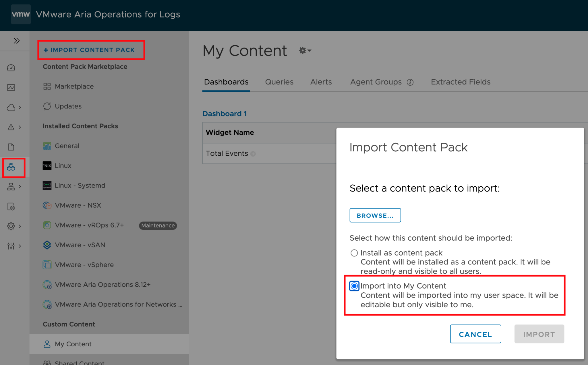588x365 pixels.
Task: Select the Import into My Content radio button
Action: [x=354, y=286]
